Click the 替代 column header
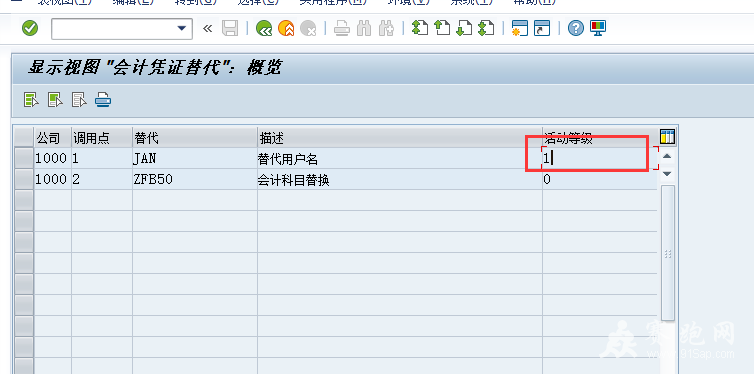 (x=195, y=138)
